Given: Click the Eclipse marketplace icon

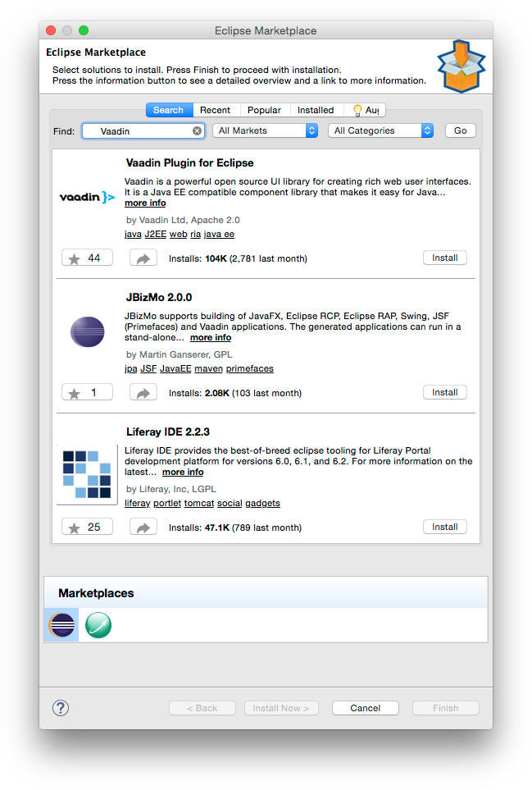Looking at the screenshot, I should [61, 625].
